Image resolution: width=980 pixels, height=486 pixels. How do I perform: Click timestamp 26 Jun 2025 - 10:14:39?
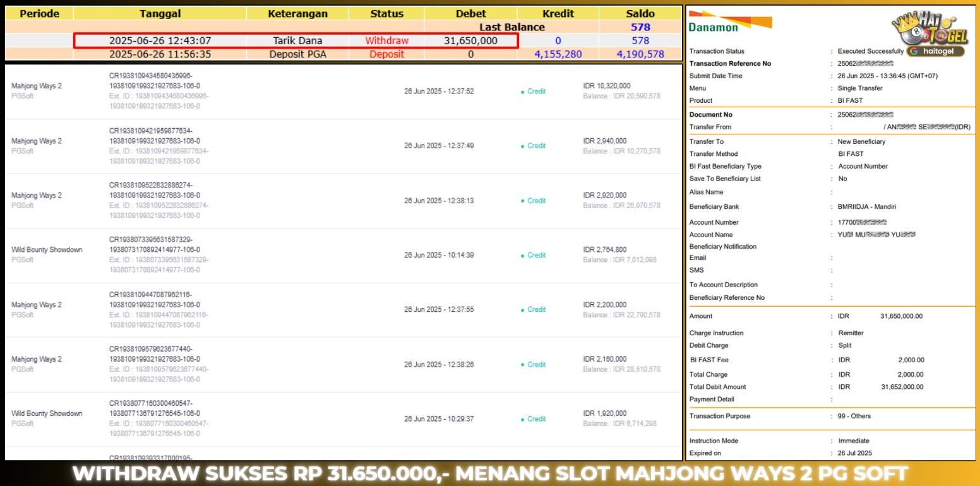pyautogui.click(x=439, y=255)
